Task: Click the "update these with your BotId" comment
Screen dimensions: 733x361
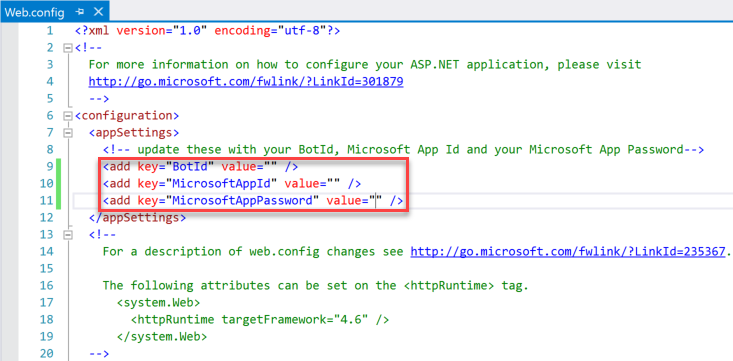Action: pyautogui.click(x=403, y=150)
